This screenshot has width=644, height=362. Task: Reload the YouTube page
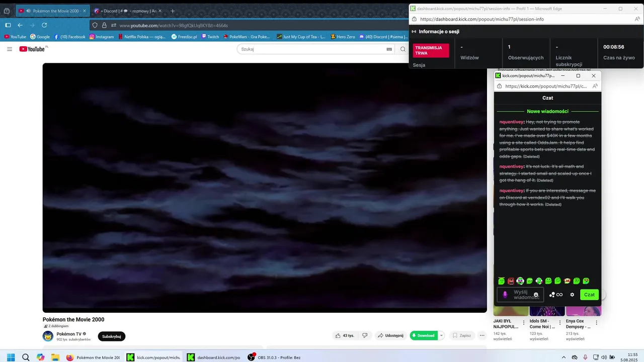[44, 25]
